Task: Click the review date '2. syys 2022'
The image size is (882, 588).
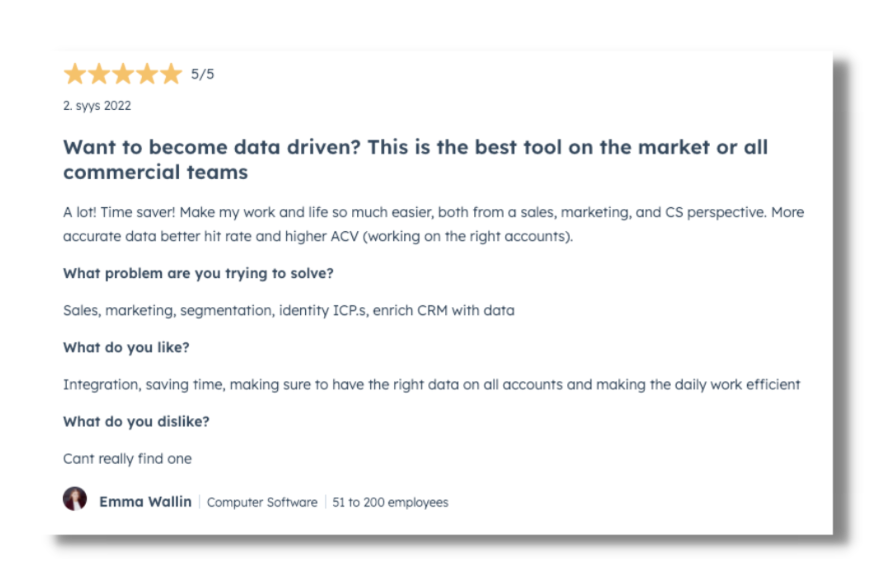Action: [97, 106]
